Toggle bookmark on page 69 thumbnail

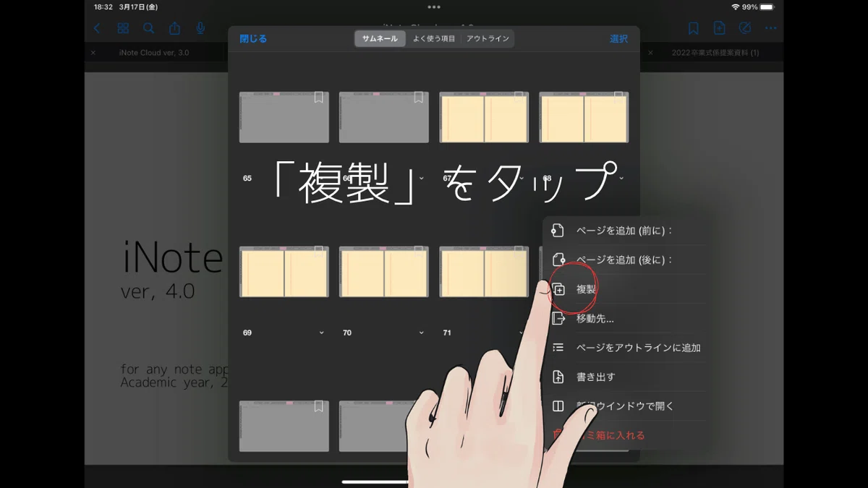318,252
